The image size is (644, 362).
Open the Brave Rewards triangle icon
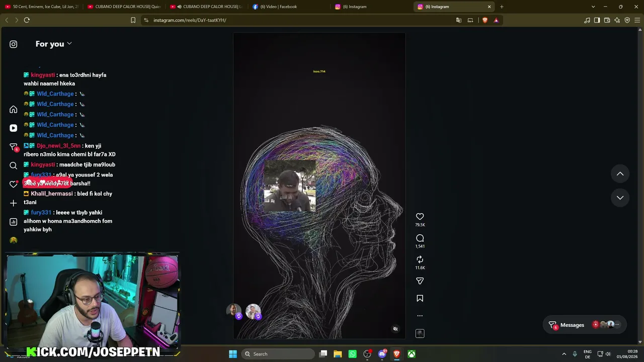[x=496, y=20]
